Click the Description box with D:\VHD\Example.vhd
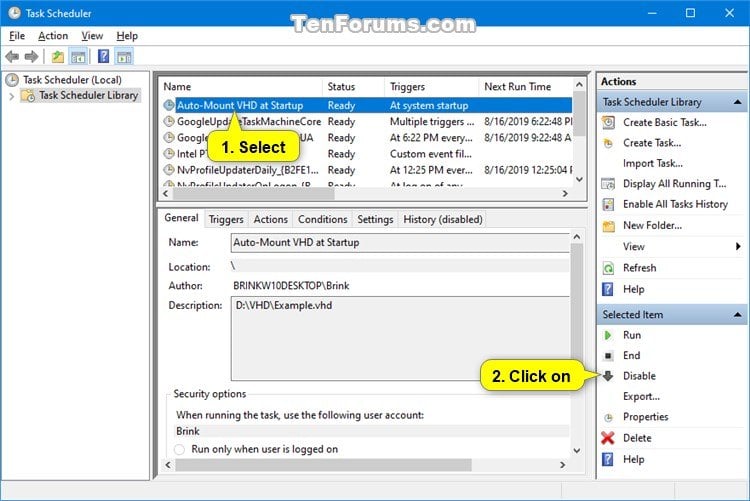 (x=400, y=338)
